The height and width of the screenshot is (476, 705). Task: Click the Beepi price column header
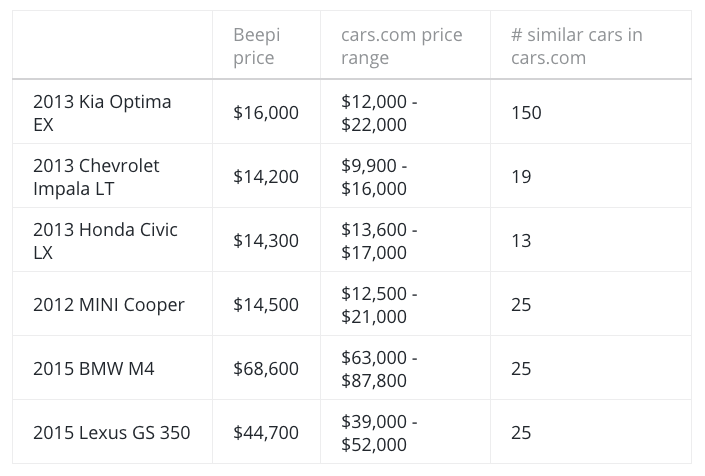[257, 46]
